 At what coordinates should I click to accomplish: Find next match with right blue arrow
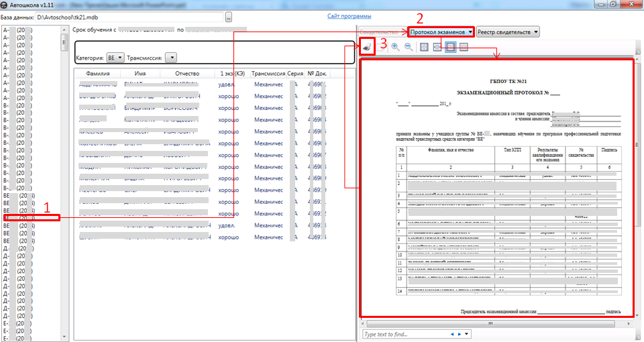click(x=460, y=334)
